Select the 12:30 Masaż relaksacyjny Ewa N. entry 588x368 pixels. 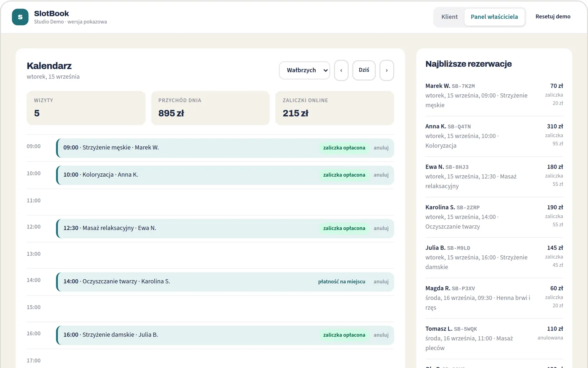[225, 229]
